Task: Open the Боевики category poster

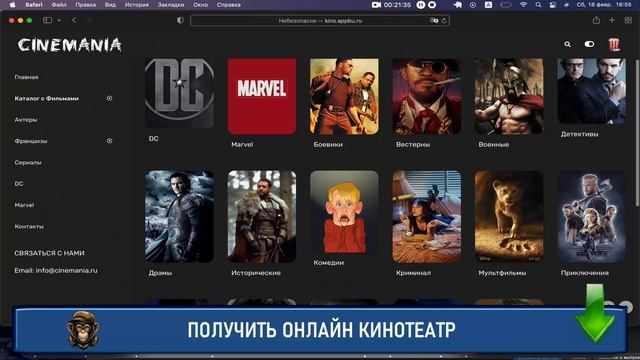Action: (344, 96)
